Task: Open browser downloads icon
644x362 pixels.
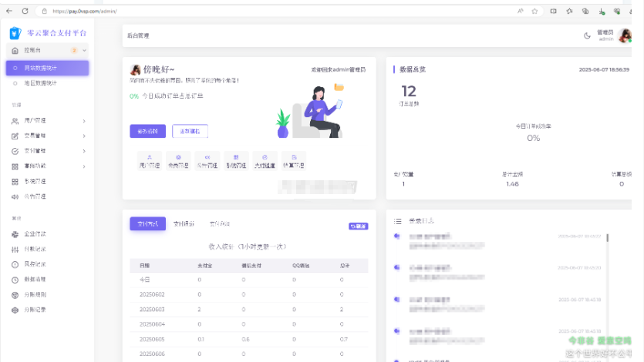Action: coord(602,12)
